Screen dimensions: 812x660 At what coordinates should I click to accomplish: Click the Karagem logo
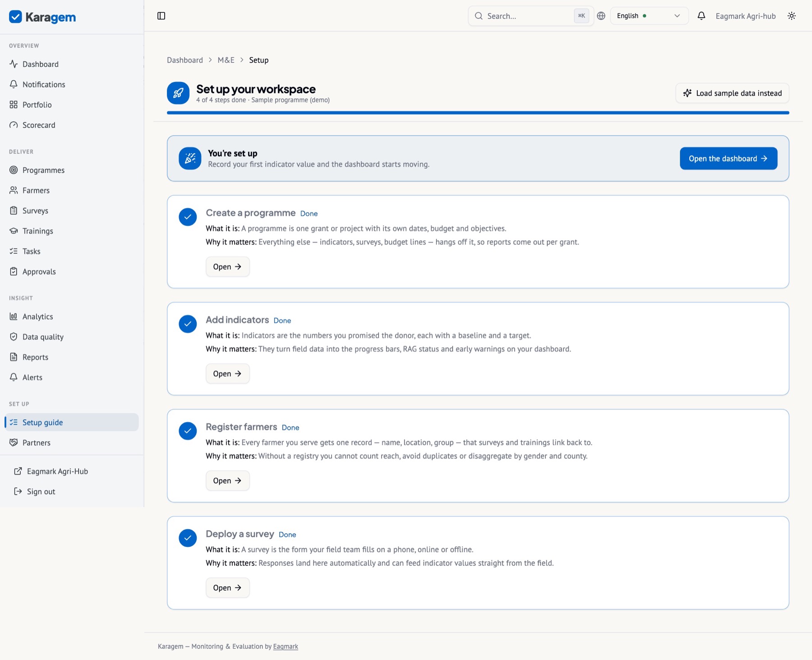[42, 17]
